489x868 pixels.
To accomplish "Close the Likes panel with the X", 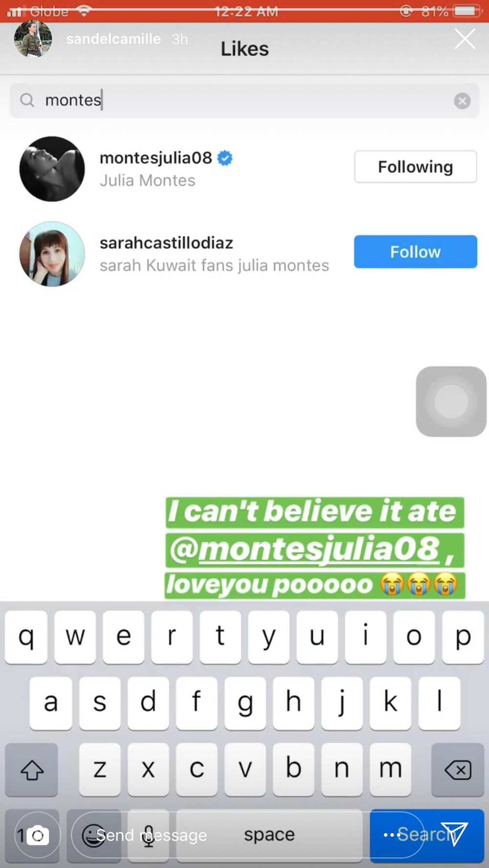I will point(465,39).
